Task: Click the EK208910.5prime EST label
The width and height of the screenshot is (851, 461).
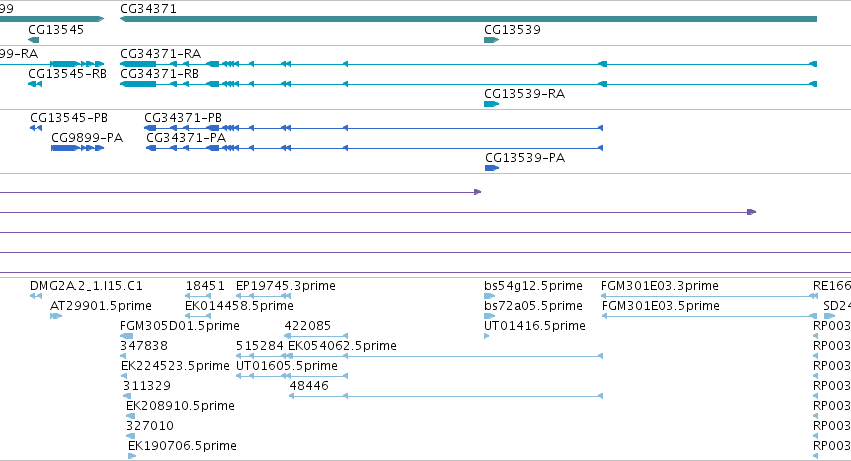Action: tap(180, 406)
